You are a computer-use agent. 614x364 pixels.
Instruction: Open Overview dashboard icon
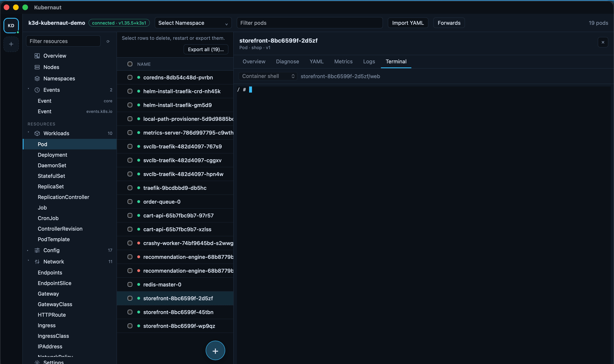coord(37,56)
